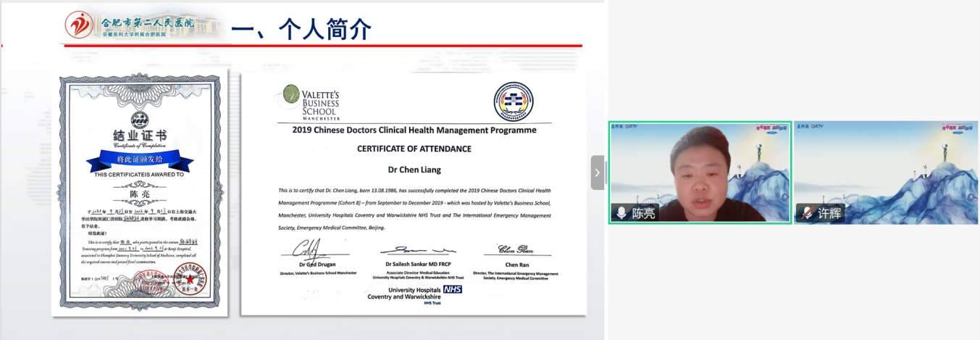Click the Valette's Business School logo
This screenshot has height=340, width=980.
[x=311, y=102]
